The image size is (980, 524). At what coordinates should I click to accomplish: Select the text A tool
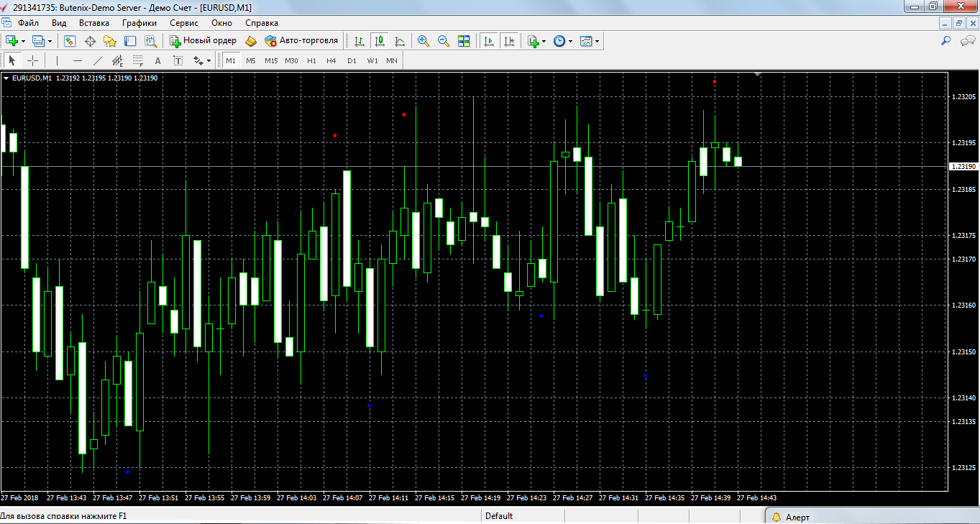tap(158, 61)
